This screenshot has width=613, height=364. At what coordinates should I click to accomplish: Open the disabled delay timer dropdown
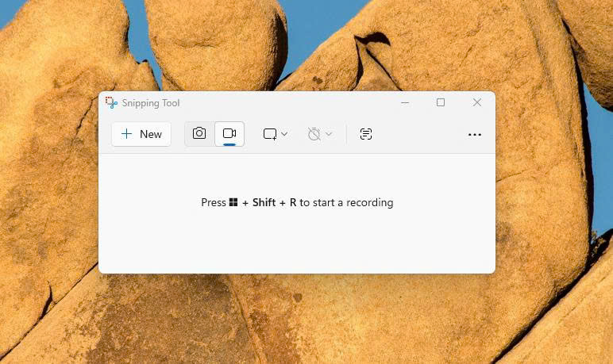320,134
